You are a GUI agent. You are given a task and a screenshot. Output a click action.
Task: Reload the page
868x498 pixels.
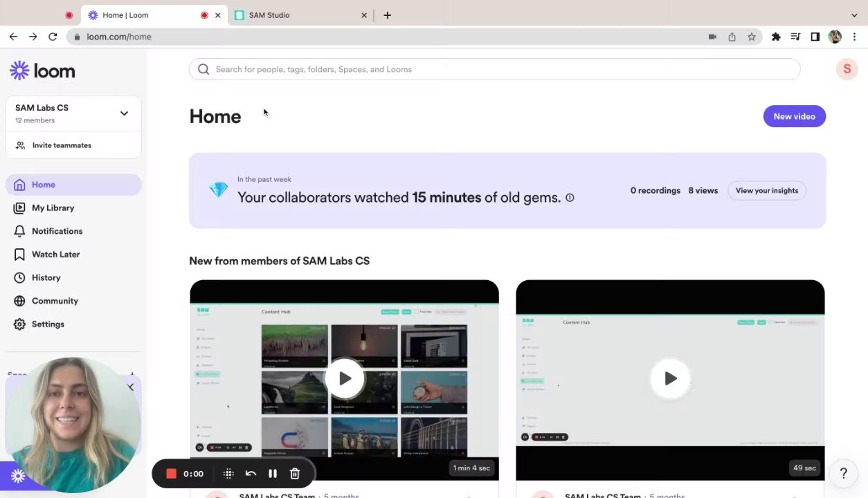(x=53, y=37)
